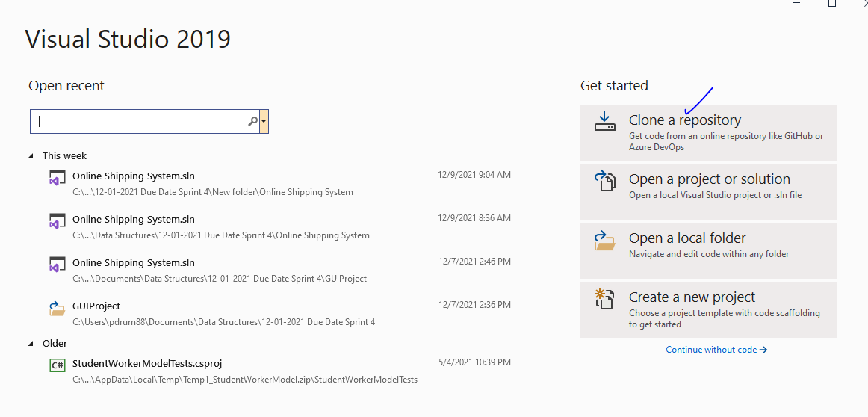Choose Open a local folder
The height and width of the screenshot is (417, 868).
(x=708, y=250)
